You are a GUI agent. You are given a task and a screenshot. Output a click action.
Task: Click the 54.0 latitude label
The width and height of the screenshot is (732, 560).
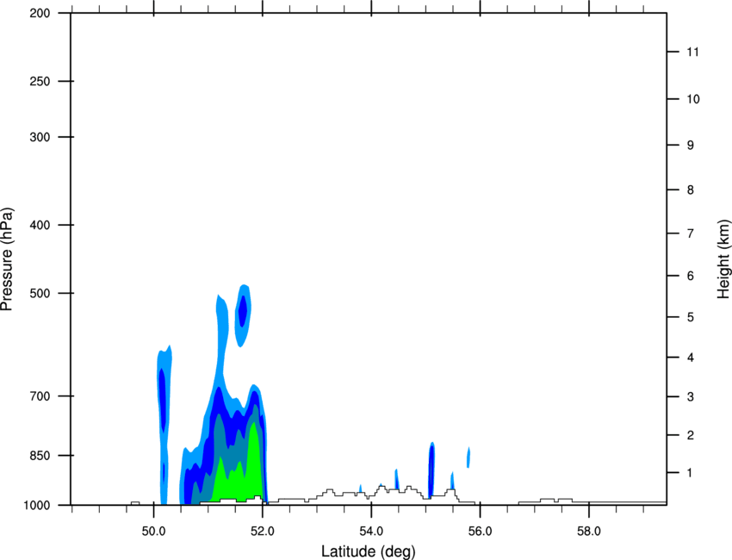tap(371, 532)
